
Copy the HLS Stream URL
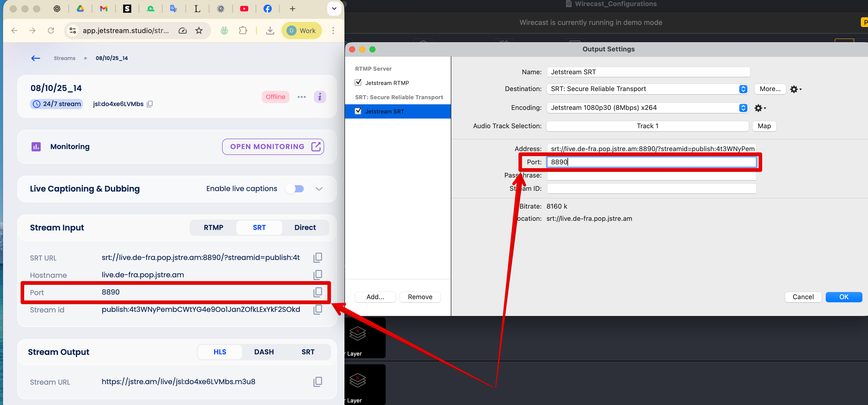click(317, 382)
